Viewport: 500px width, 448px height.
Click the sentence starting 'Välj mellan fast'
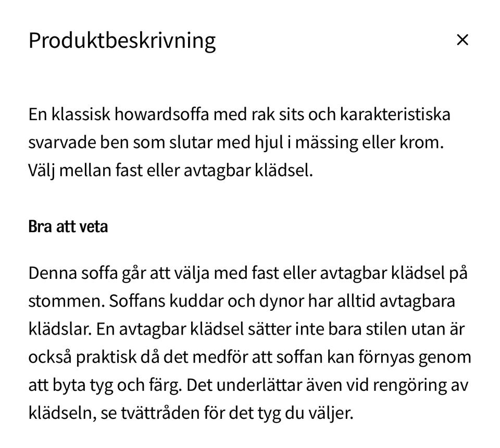[x=170, y=170]
